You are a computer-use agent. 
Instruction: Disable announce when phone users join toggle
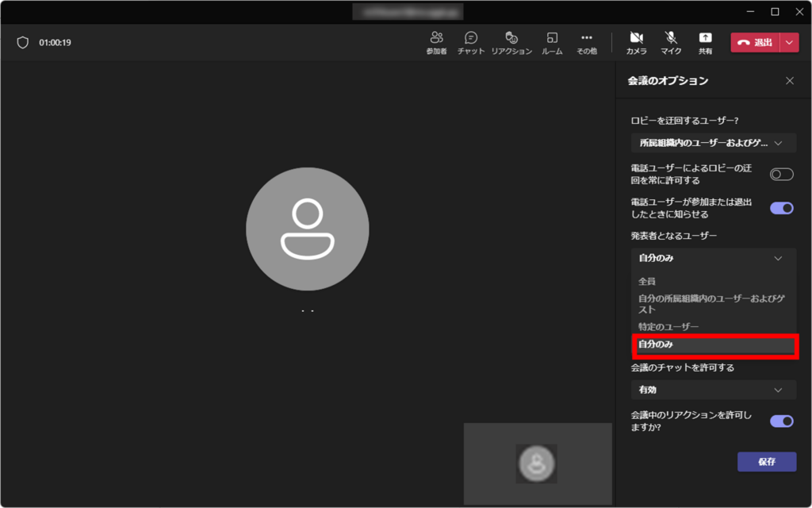pos(781,208)
